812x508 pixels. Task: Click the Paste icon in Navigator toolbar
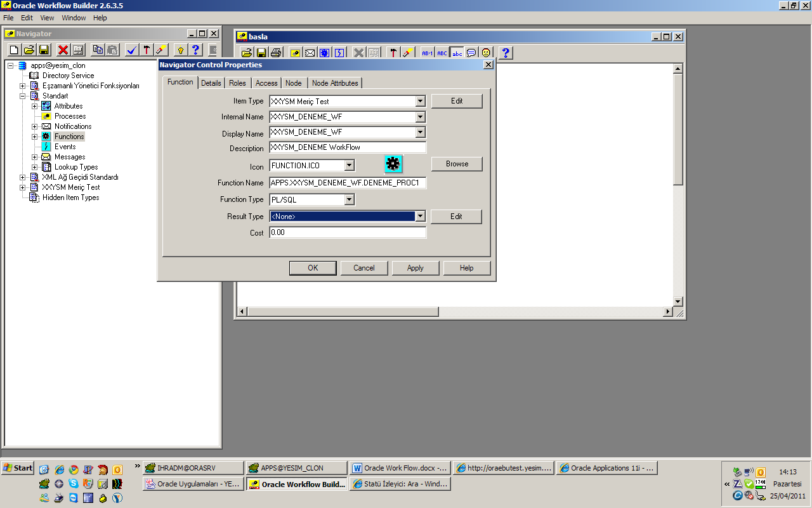[112, 50]
